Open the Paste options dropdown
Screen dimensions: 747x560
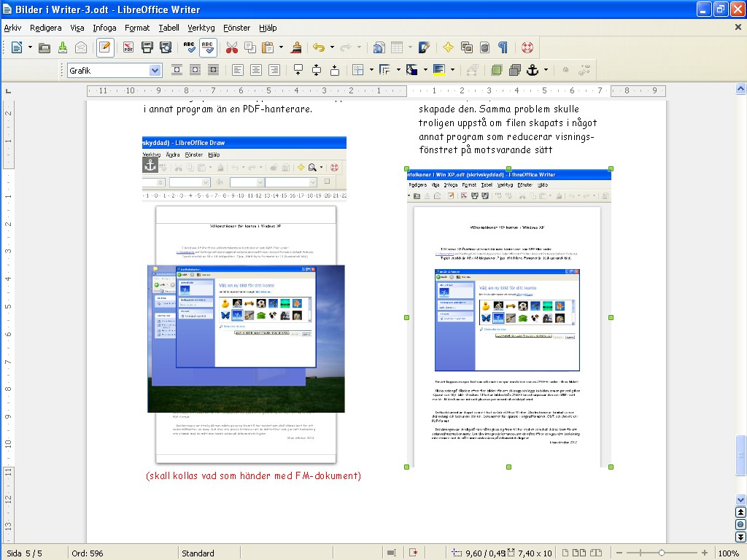[x=281, y=47]
